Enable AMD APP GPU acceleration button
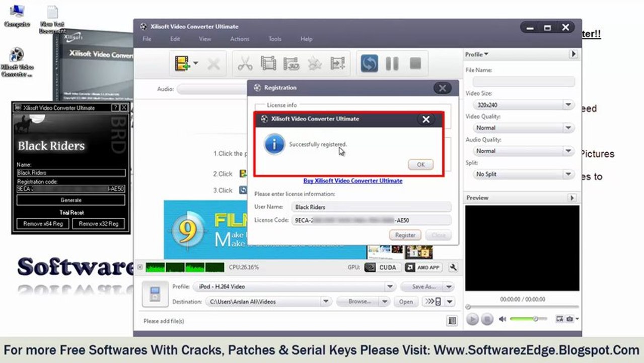Image resolution: width=644 pixels, height=363 pixels. [x=423, y=267]
